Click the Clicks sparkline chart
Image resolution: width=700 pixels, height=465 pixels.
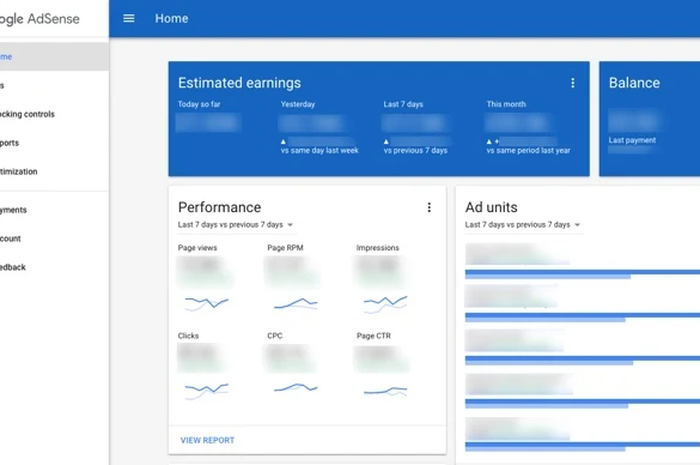click(x=206, y=390)
